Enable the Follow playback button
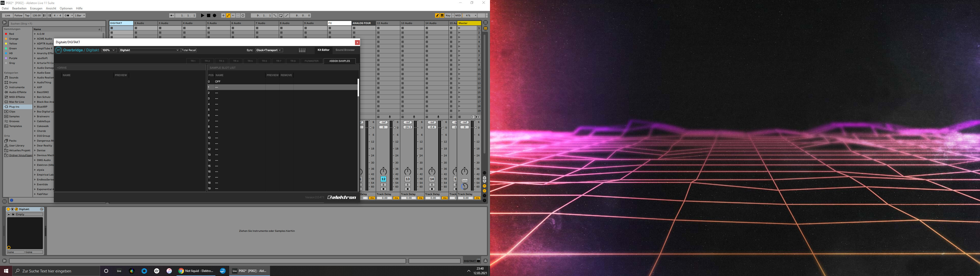The height and width of the screenshot is (276, 980). (18, 16)
